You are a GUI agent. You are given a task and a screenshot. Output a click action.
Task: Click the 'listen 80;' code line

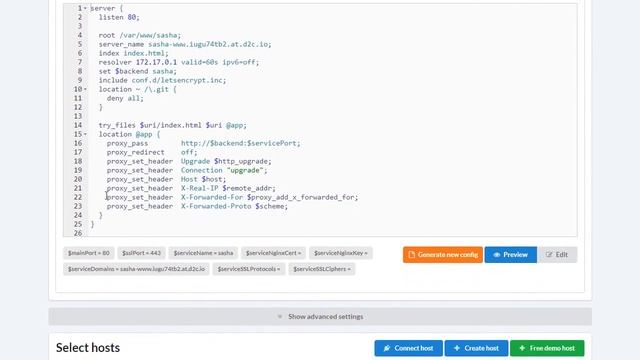[119, 17]
